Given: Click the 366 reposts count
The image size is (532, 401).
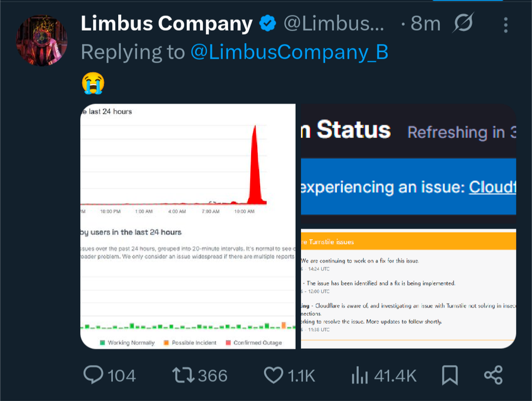Looking at the screenshot, I should (213, 375).
